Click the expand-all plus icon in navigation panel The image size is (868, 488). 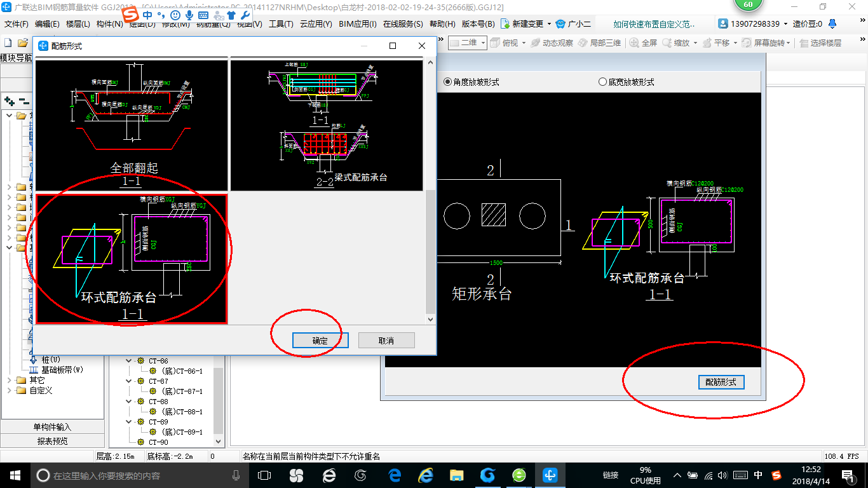(9, 100)
